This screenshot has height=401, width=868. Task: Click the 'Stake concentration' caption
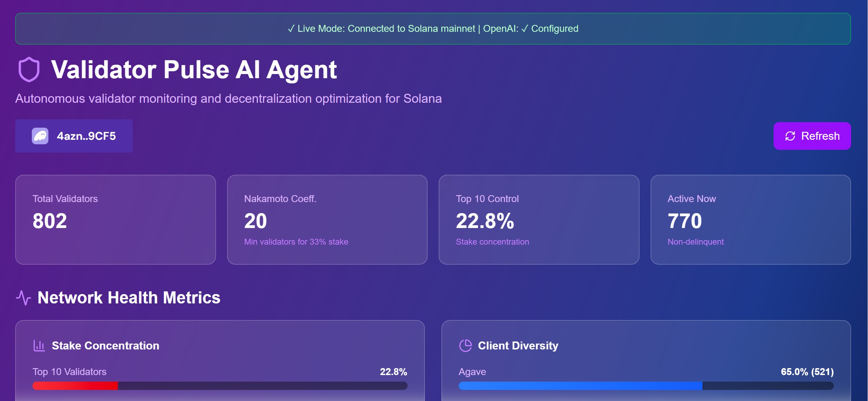(x=492, y=242)
